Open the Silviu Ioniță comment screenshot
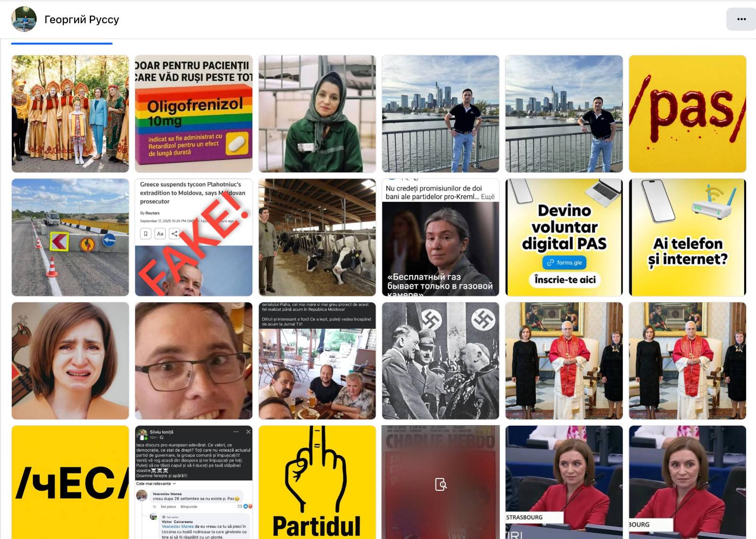The width and height of the screenshot is (756, 539). point(194,482)
